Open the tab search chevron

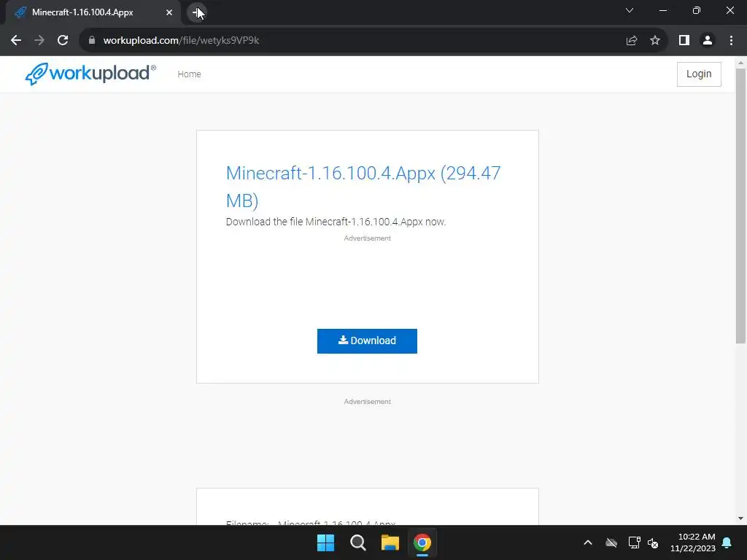(630, 10)
